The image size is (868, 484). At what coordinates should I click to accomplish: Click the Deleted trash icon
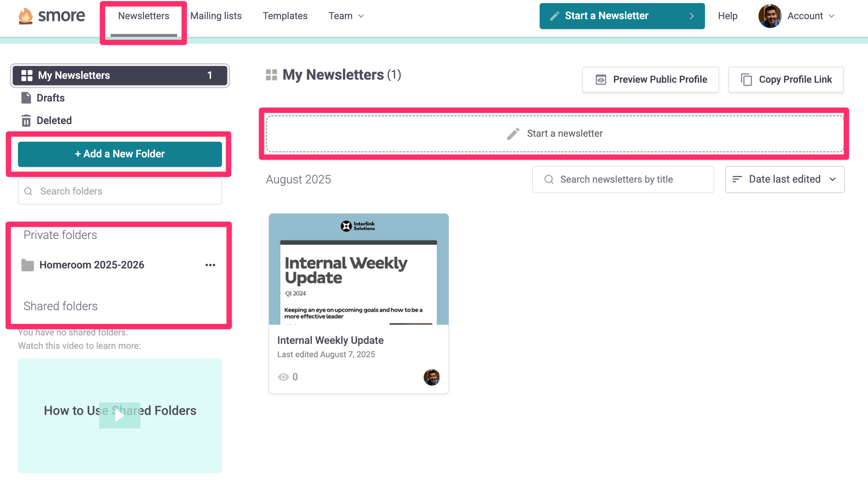(26, 121)
